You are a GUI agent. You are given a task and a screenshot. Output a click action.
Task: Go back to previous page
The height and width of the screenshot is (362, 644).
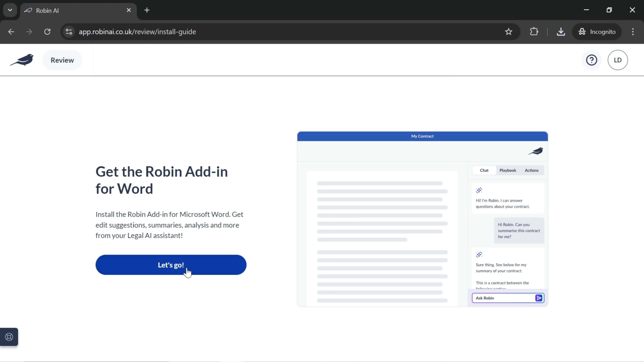click(11, 32)
